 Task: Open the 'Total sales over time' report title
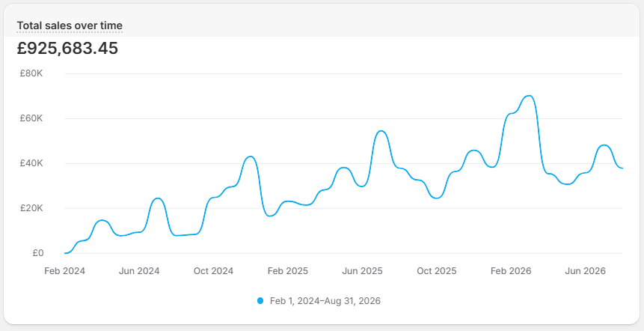70,25
